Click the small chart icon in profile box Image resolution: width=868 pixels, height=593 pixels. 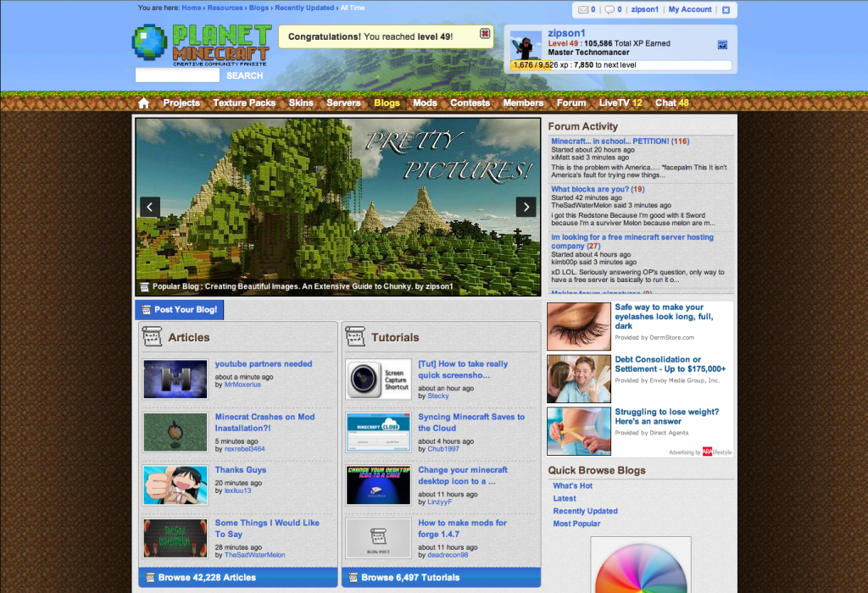pos(722,44)
